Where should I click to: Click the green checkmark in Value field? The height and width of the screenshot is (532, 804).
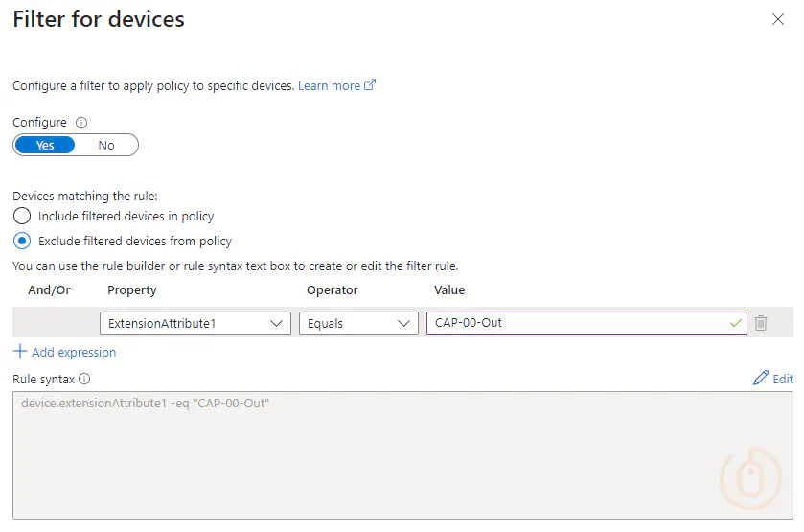735,323
